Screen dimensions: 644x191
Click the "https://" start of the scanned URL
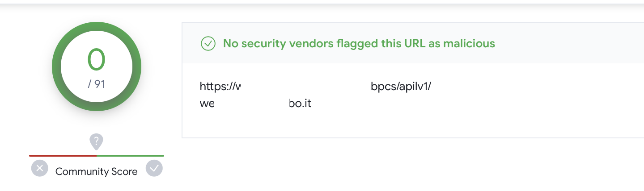(x=217, y=86)
